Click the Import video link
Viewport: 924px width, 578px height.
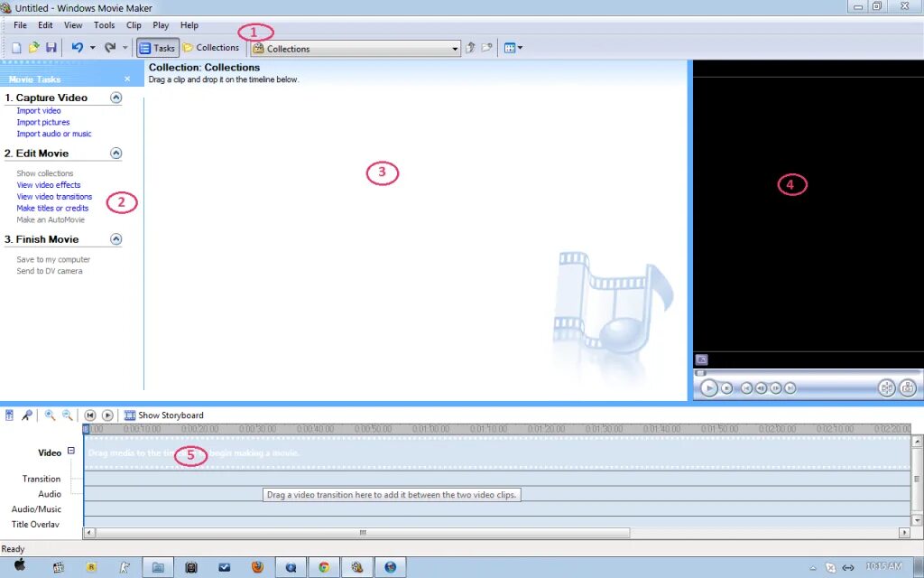[x=39, y=111]
